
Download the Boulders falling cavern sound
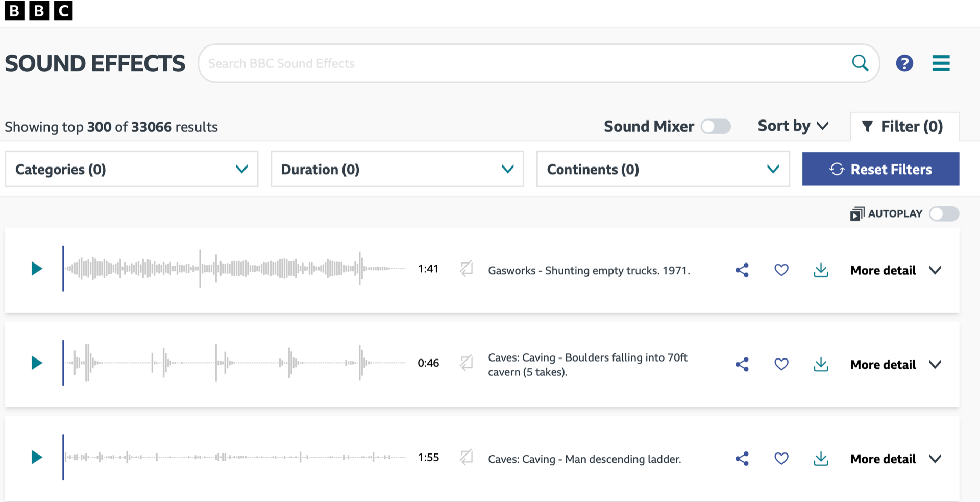[x=821, y=364]
